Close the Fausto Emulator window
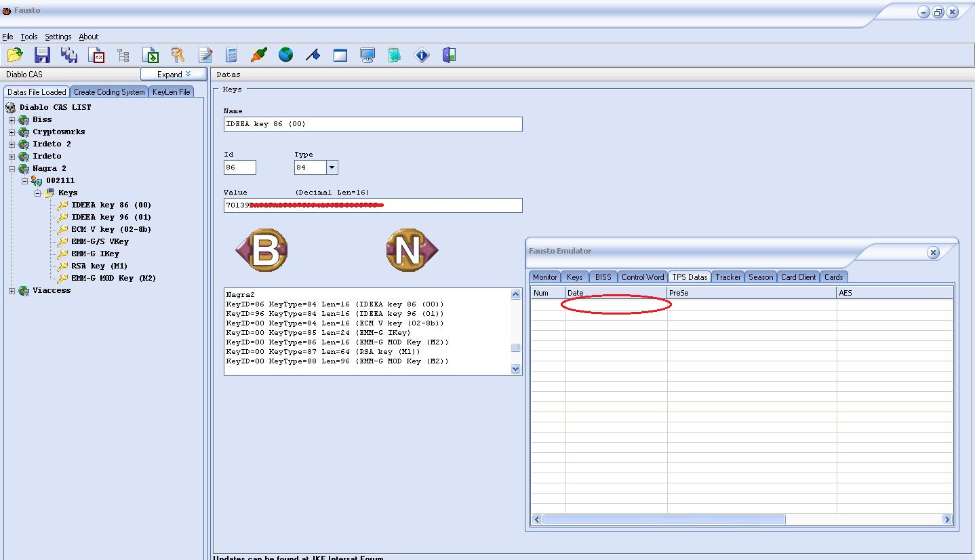Viewport: 975px width, 560px height. coord(933,253)
